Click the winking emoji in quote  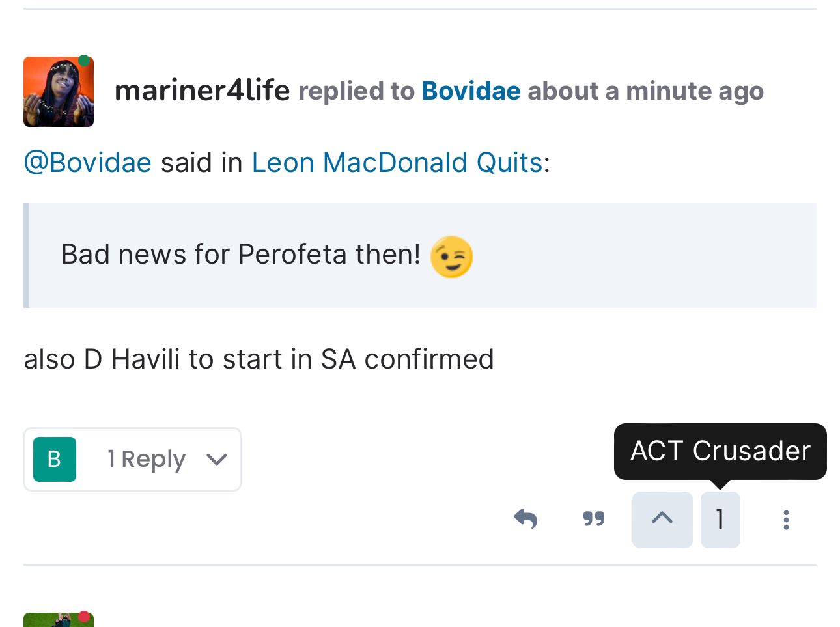pos(451,257)
